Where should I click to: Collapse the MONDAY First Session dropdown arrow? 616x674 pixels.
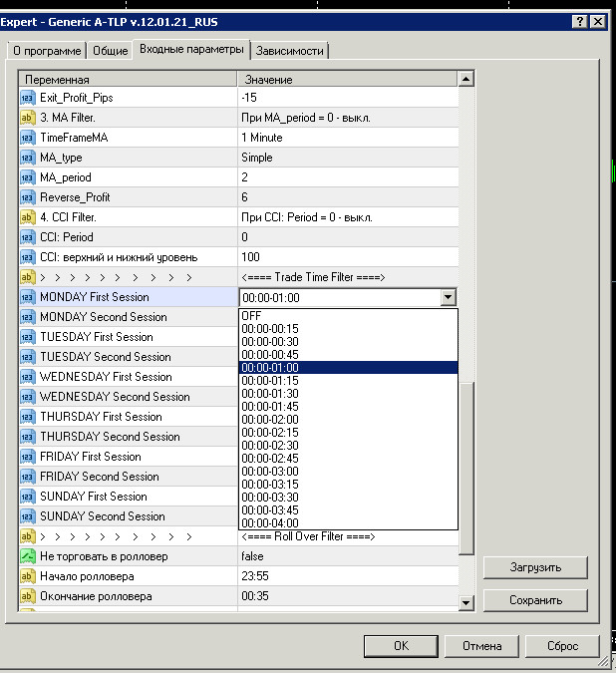[448, 297]
